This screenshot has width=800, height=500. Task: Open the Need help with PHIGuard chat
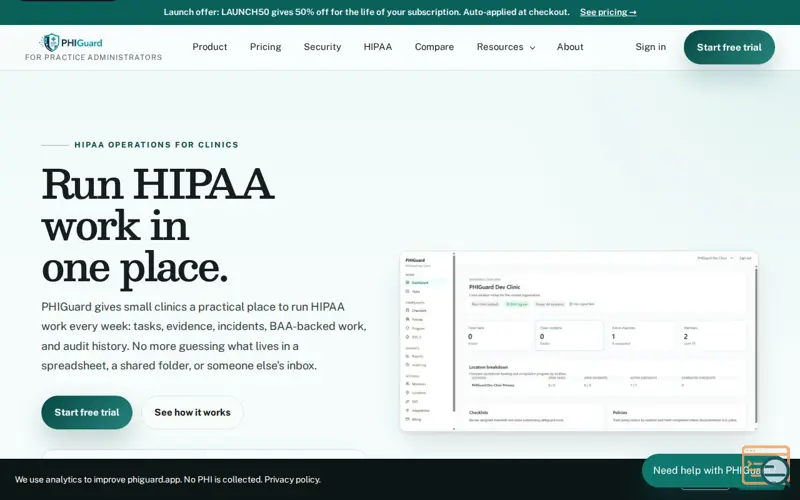(714, 470)
